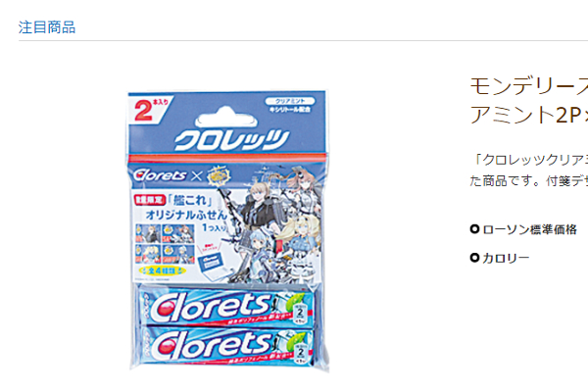
Task: Select the カロリー label
Action: (x=506, y=258)
